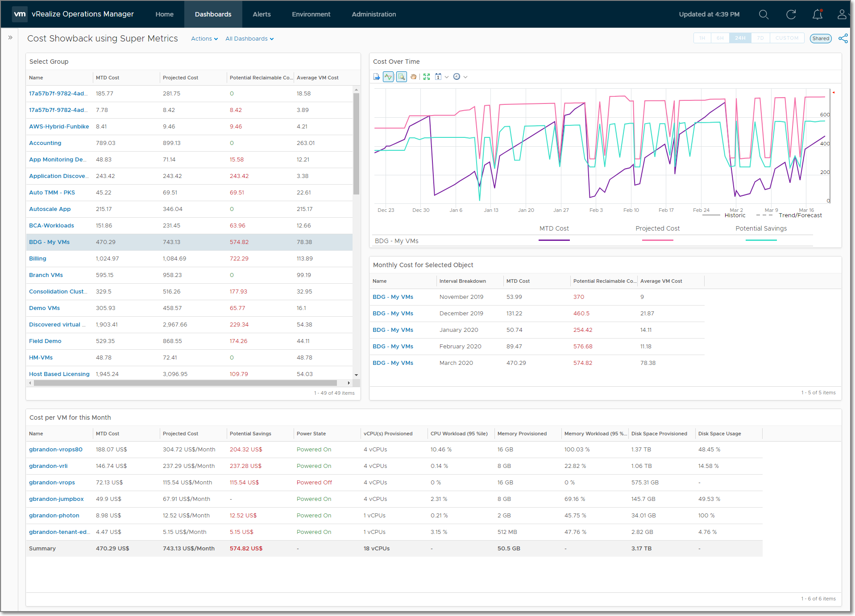Open the calendar icon dropdown arrow
Screen dimensions: 855x616
click(x=447, y=77)
